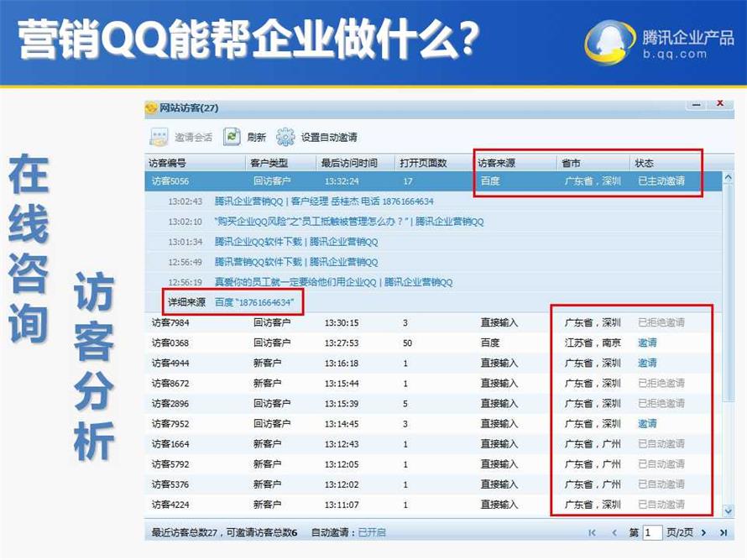The image size is (747, 560).
Task: Click the vertical scrollbar down arrow
Action: tap(728, 512)
